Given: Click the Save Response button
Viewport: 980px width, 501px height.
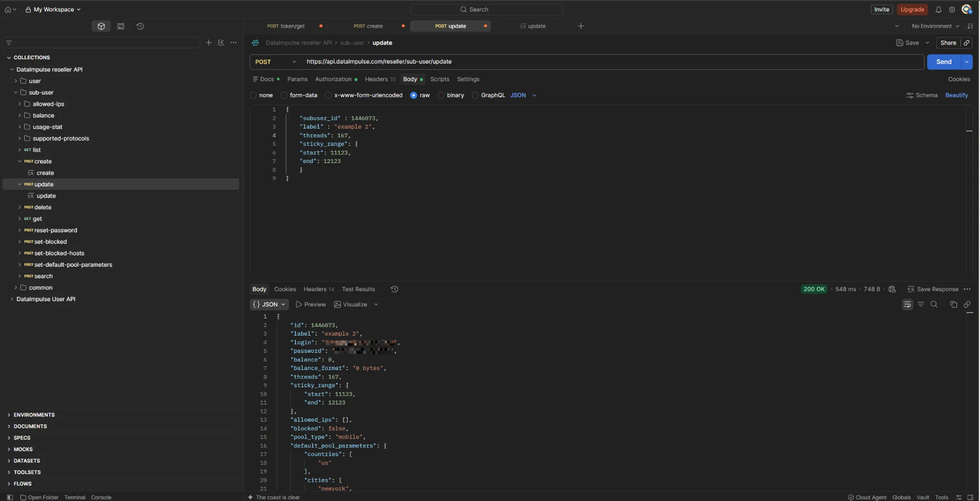Looking at the screenshot, I should coord(933,289).
